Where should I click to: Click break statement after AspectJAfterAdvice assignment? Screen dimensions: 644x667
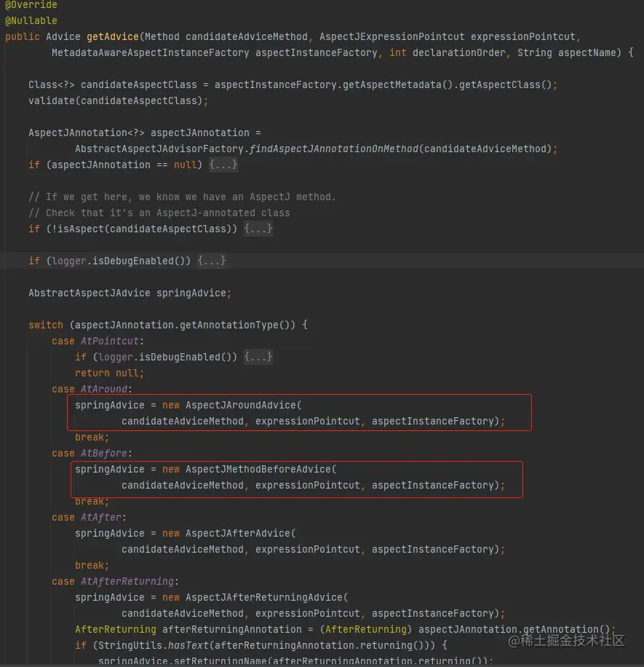coord(92,565)
